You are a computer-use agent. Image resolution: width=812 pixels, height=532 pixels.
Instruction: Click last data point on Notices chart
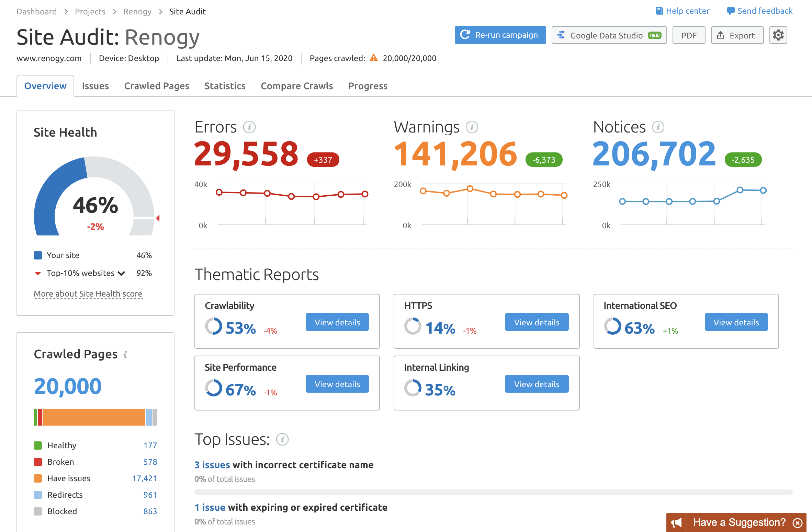coord(763,190)
